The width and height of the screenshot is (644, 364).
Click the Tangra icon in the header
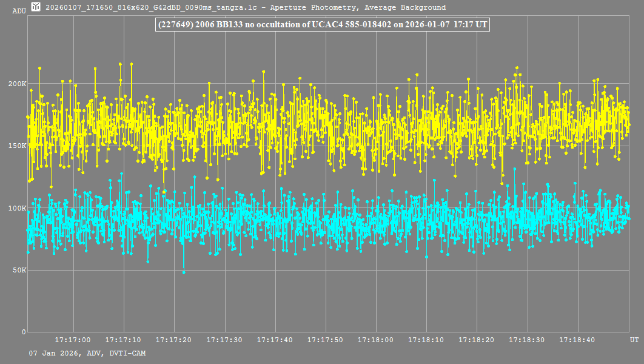36,7
